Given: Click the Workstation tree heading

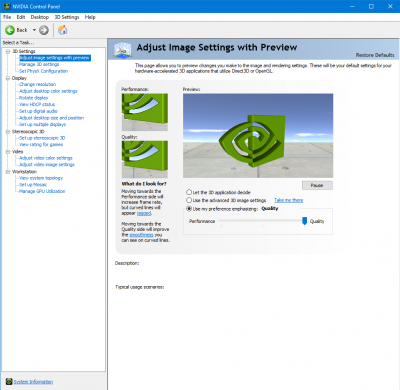Looking at the screenshot, I should point(24,172).
